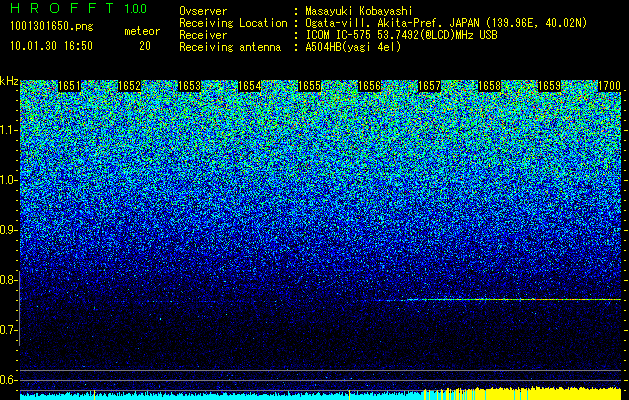Click the 1654 time marker

click(250, 86)
